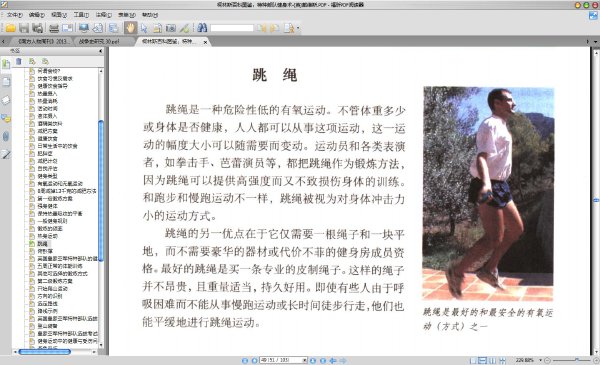600x365 pixels.
Task: Open the 编辑 (Edit) menu
Action: click(x=37, y=15)
